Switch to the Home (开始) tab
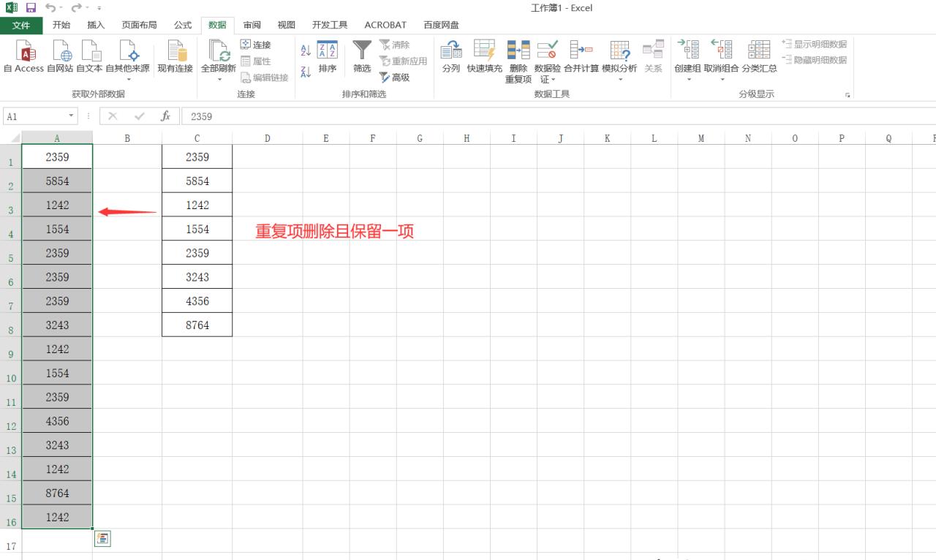936x560 pixels. click(61, 25)
